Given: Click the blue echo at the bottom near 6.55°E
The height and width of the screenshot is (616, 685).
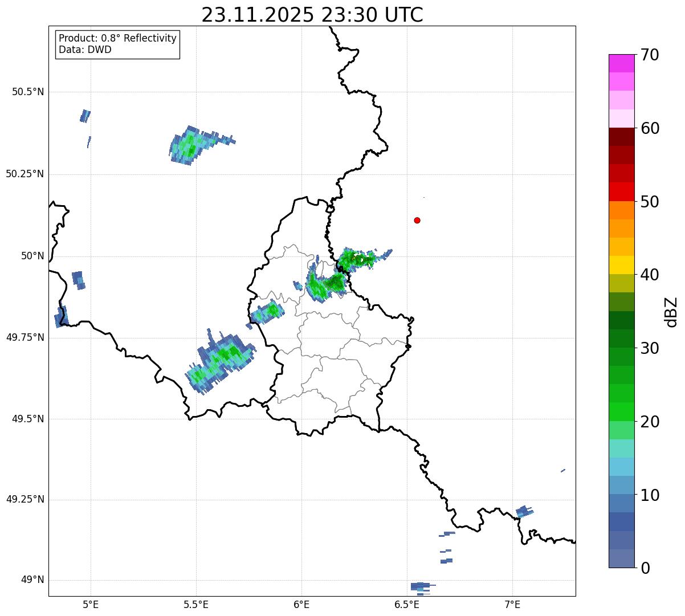Looking at the screenshot, I should [x=421, y=586].
